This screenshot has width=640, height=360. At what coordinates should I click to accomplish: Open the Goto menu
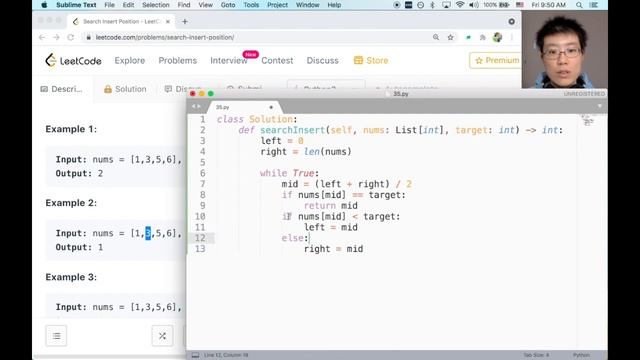tap(228, 5)
